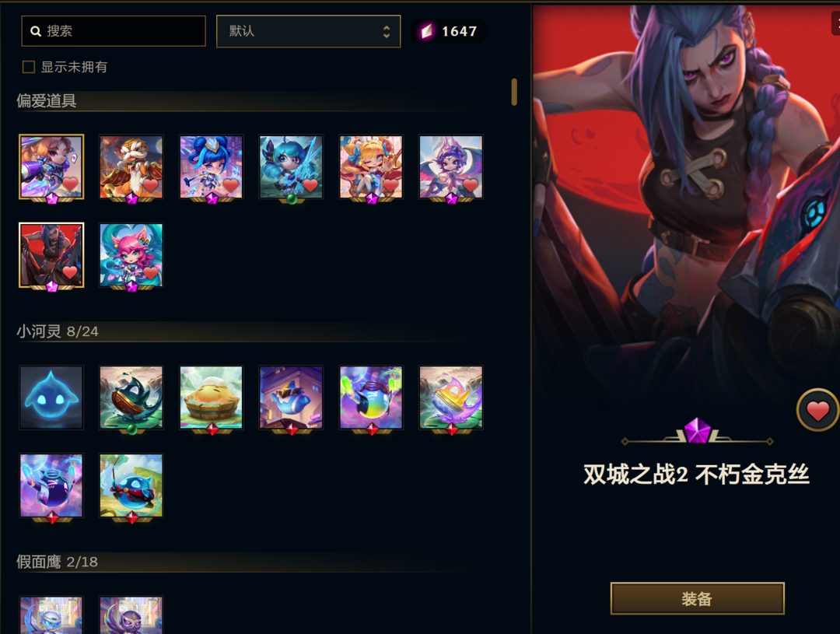Unfavorite the blonde chibi via its heart

pos(390,185)
